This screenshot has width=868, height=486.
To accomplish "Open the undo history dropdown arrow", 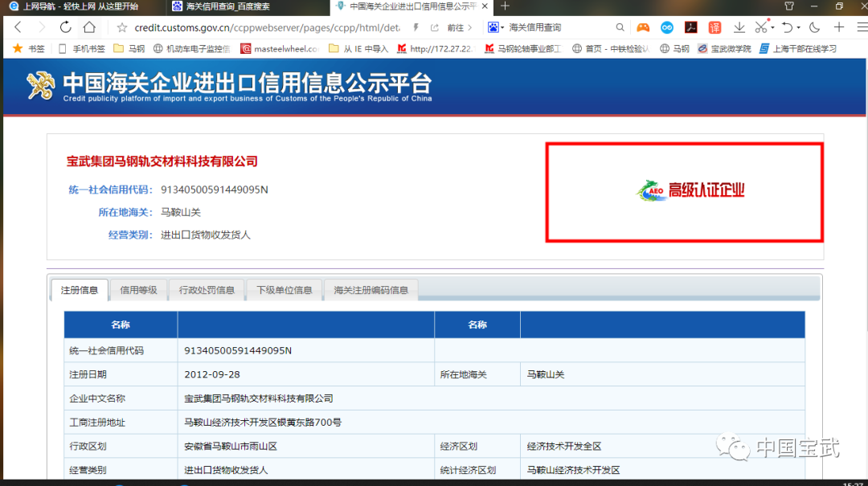I will click(798, 27).
